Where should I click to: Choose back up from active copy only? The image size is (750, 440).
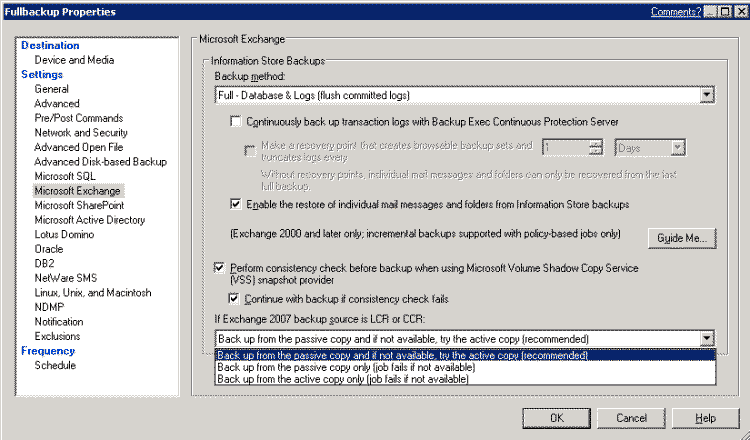coord(465,379)
